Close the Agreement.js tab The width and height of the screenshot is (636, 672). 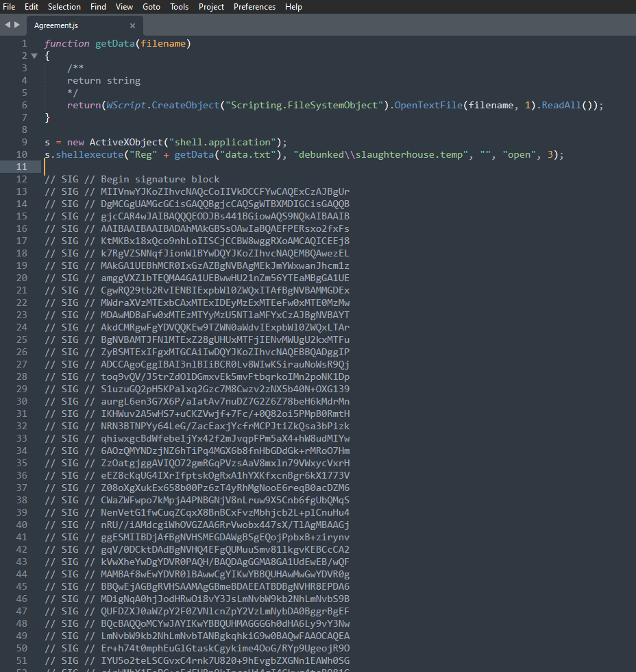133,26
